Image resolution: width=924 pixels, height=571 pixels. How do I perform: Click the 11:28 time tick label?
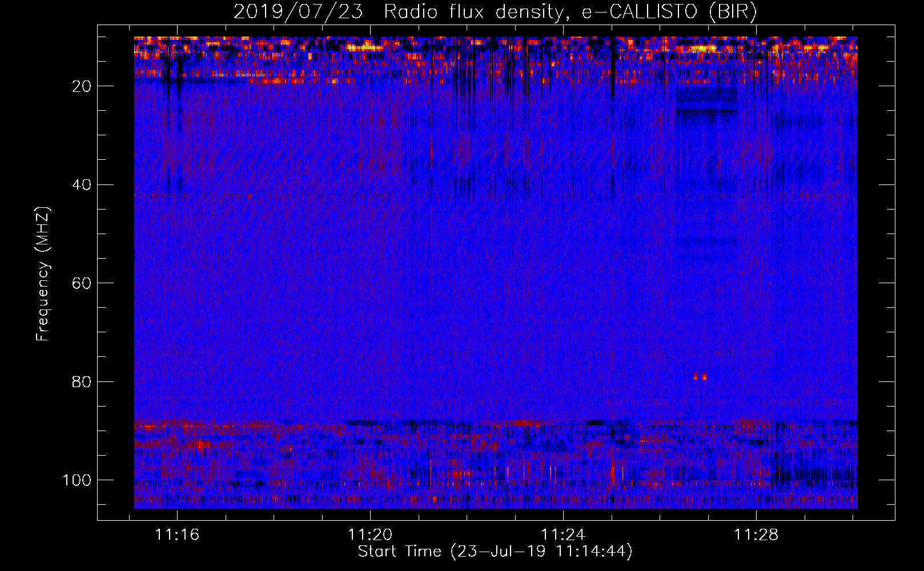756,535
